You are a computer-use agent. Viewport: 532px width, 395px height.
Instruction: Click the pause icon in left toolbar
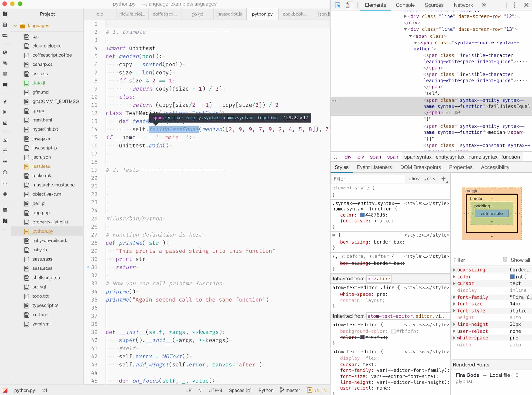(5, 74)
